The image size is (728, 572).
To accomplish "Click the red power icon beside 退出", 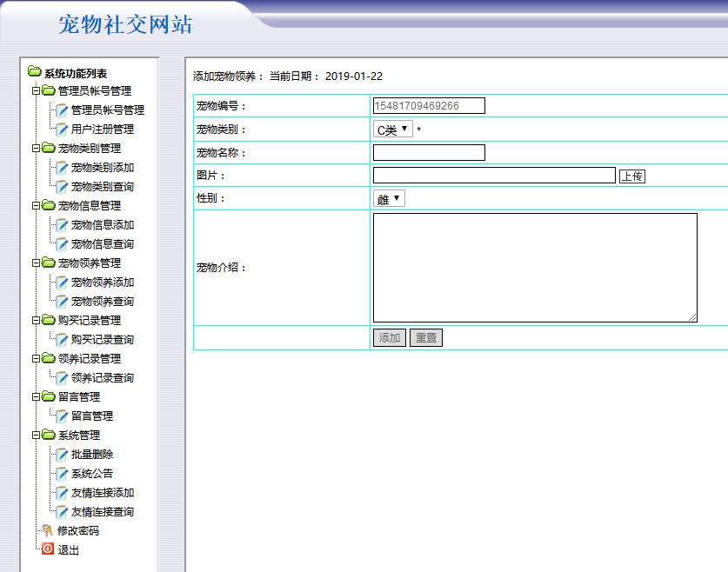I will pyautogui.click(x=48, y=549).
